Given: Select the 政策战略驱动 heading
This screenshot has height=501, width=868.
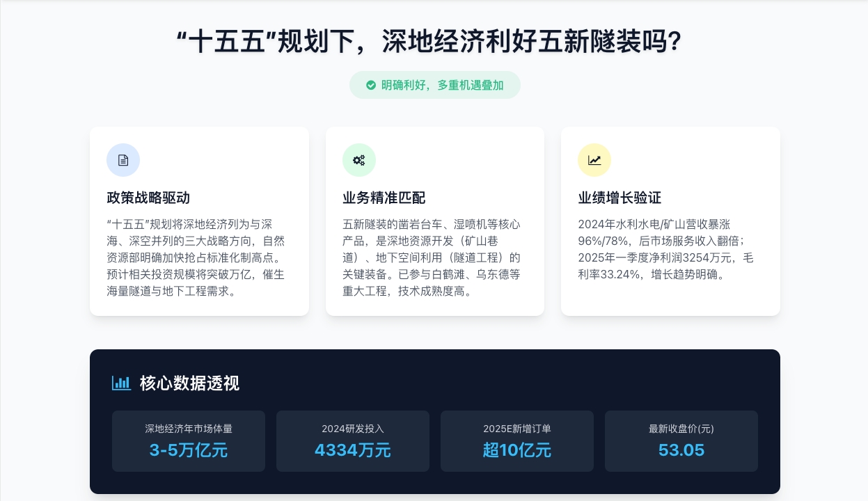Looking at the screenshot, I should (148, 198).
